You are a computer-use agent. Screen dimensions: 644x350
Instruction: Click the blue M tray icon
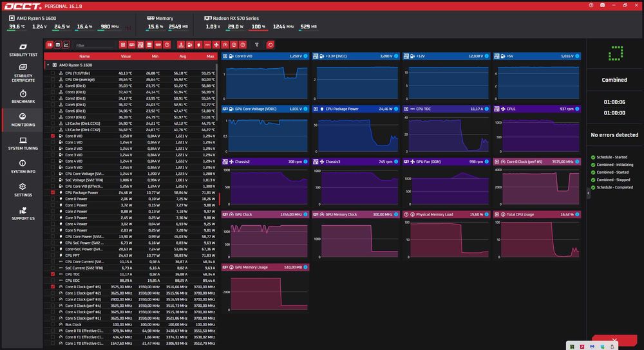[592, 346]
